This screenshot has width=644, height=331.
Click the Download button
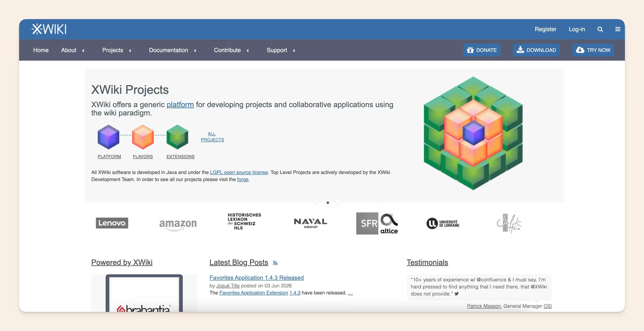point(536,50)
